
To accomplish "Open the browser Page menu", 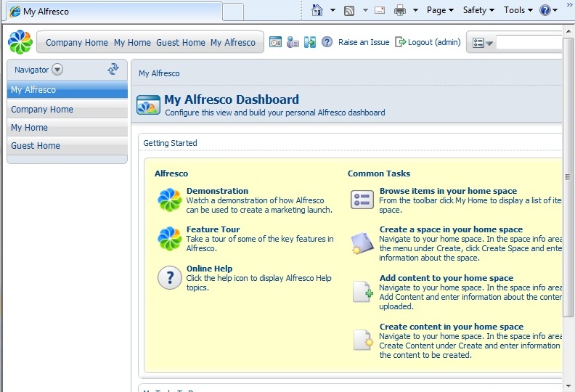I will (x=440, y=10).
